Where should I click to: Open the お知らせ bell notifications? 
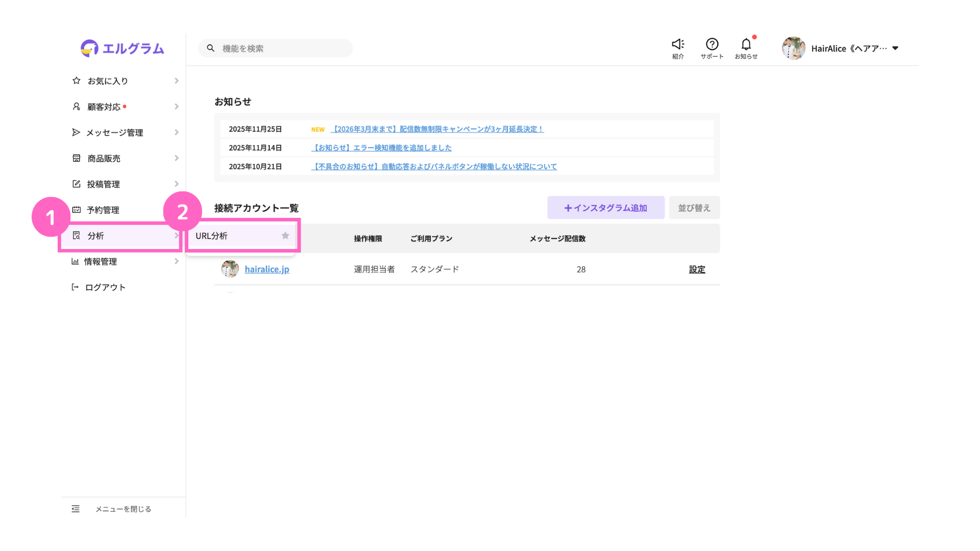point(746,44)
